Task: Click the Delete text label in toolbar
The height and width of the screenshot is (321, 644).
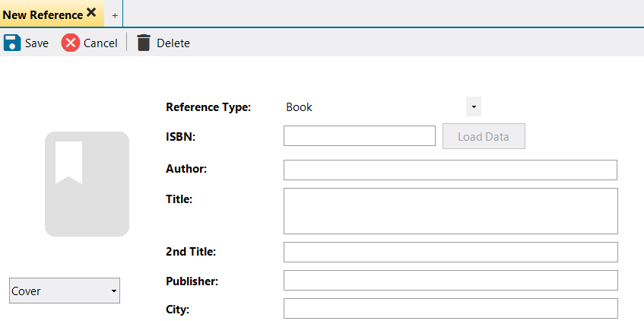Action: click(x=173, y=43)
